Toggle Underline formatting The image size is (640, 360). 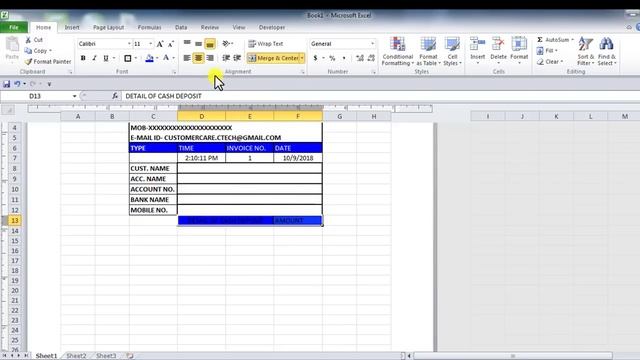(x=106, y=58)
